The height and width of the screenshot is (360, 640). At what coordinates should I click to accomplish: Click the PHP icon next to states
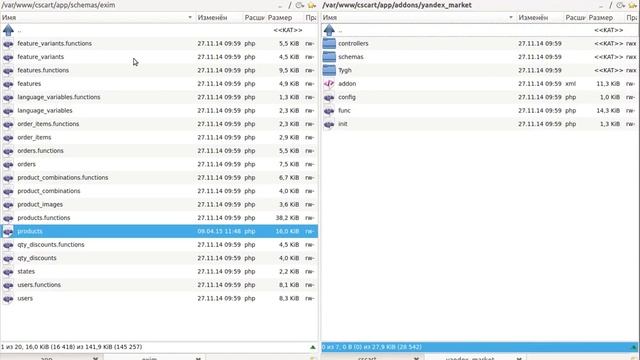tap(8, 272)
